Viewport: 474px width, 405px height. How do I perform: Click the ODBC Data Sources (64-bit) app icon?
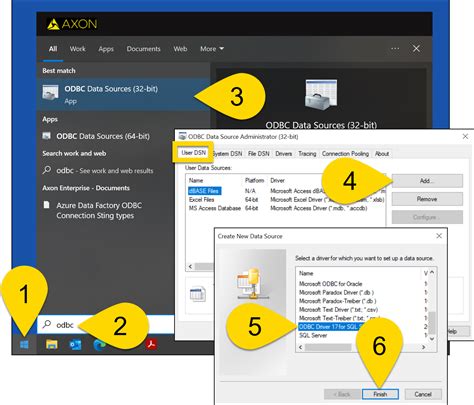47,136
